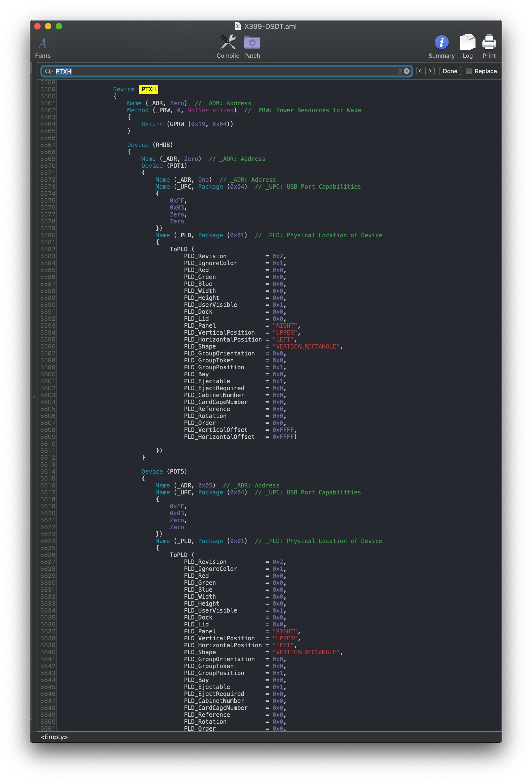Open the Fonts panel

(x=43, y=43)
